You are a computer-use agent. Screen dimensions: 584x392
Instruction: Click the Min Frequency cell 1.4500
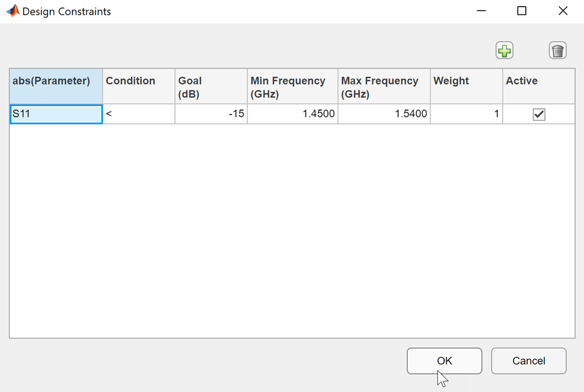(x=292, y=114)
